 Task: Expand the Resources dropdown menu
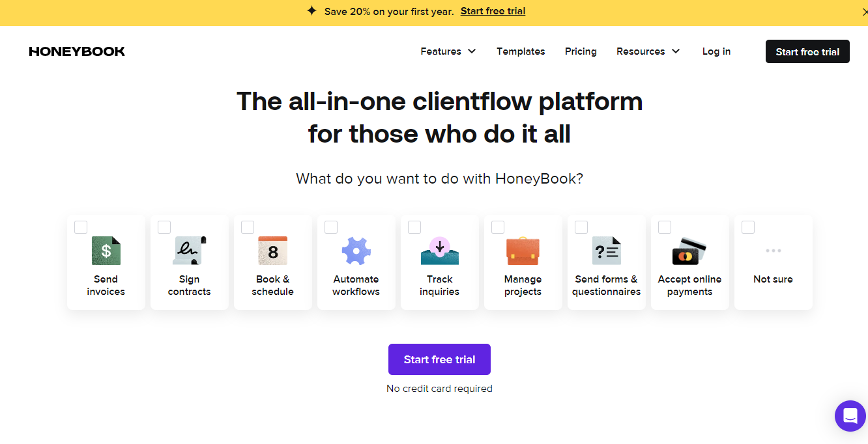click(648, 51)
